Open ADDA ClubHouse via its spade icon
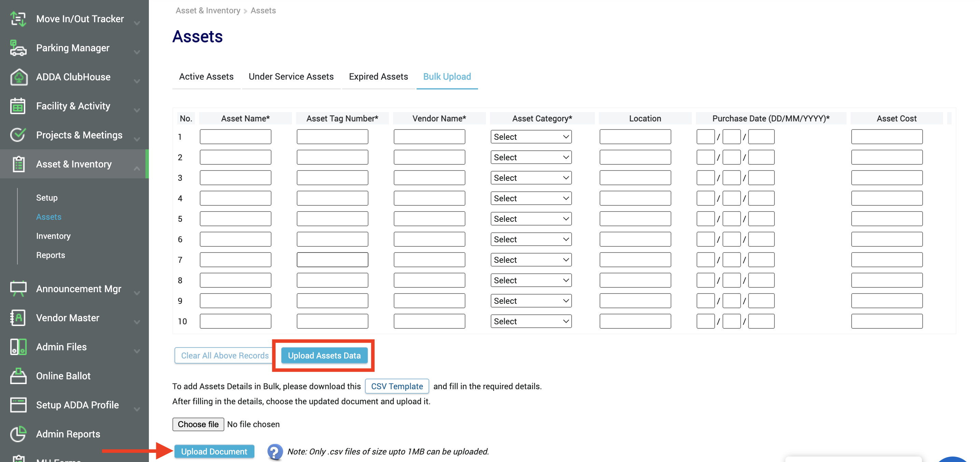Screen dimensions: 980x462 17,77
